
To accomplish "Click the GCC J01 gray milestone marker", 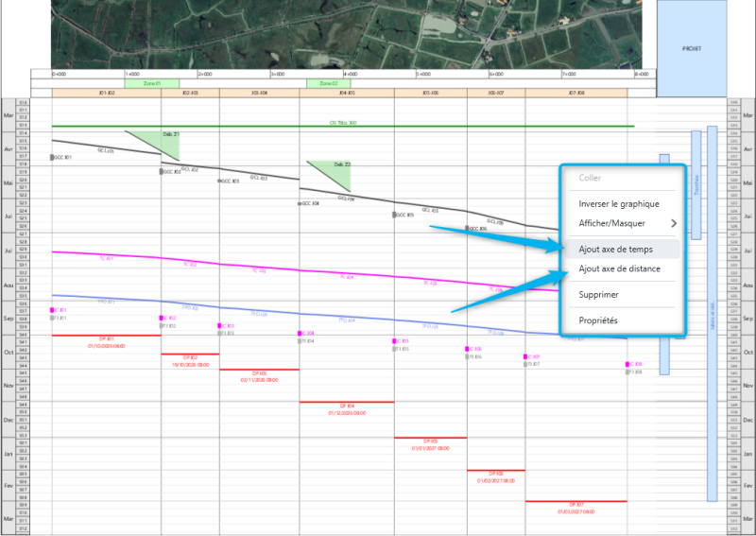I will tap(52, 158).
